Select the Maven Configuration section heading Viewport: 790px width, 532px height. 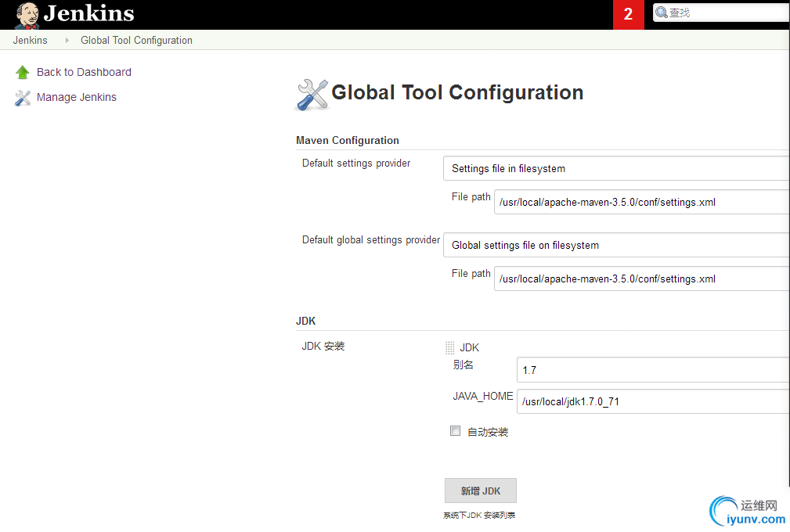point(348,140)
